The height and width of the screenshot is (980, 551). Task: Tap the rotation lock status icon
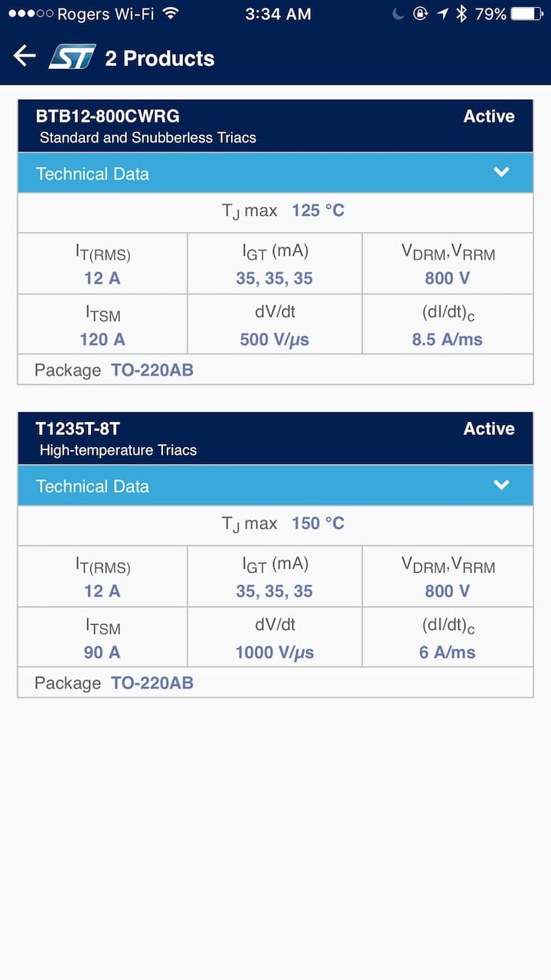[x=419, y=14]
